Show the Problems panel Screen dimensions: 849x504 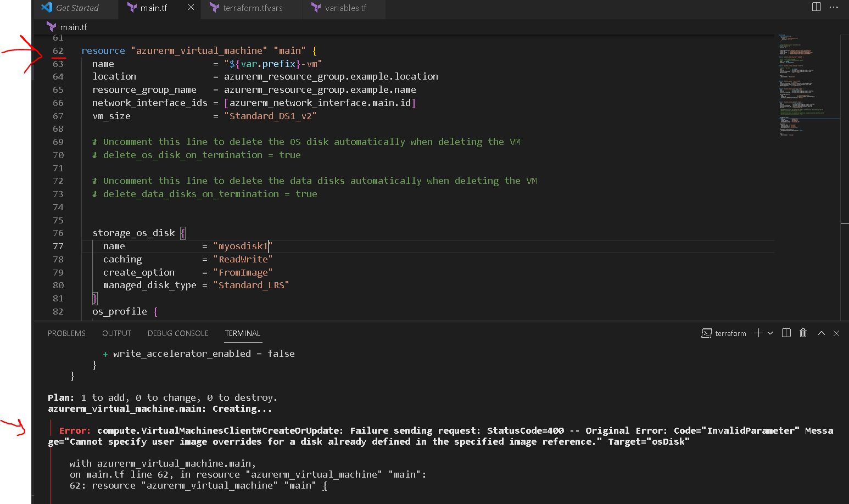coord(66,333)
